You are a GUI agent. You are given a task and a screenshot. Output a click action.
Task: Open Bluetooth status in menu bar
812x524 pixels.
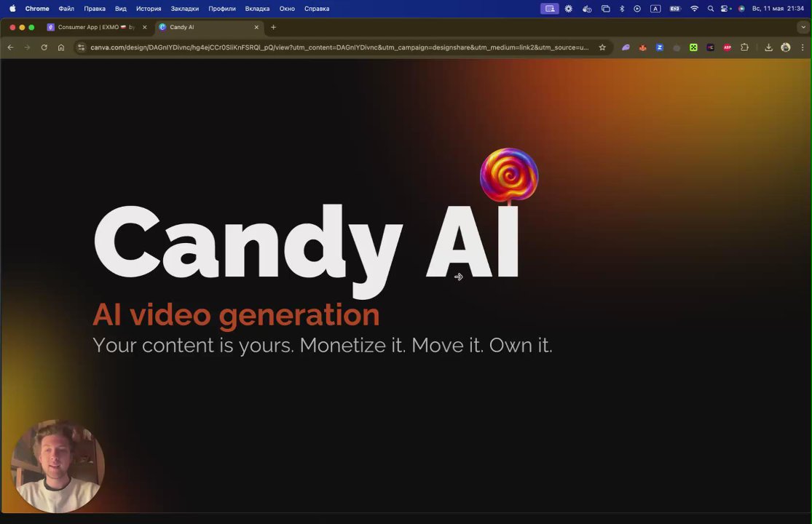click(622, 8)
